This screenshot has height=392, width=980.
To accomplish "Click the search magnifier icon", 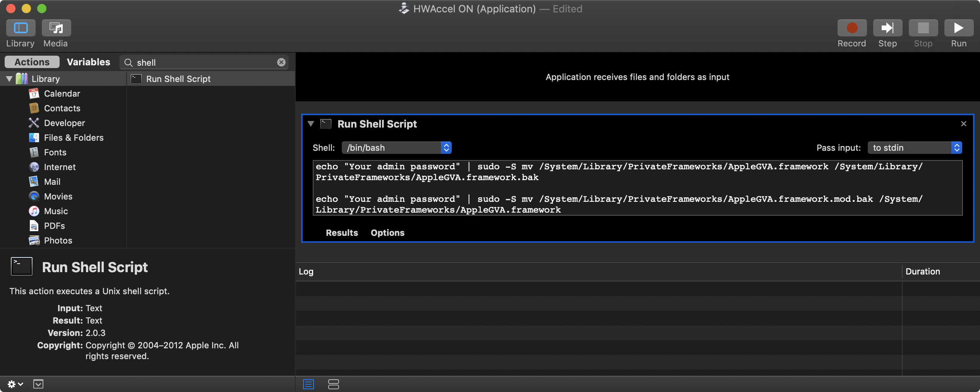I will pyautogui.click(x=128, y=63).
